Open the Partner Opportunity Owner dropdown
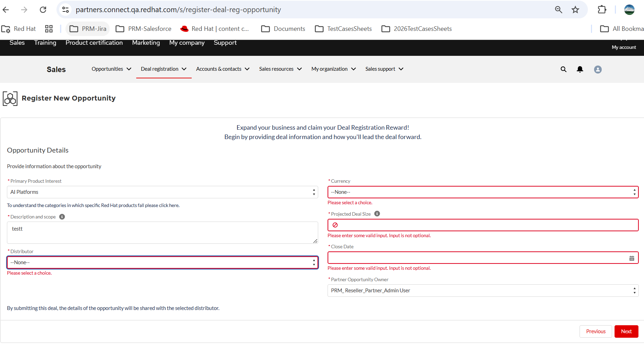This screenshot has width=644, height=345. point(483,291)
